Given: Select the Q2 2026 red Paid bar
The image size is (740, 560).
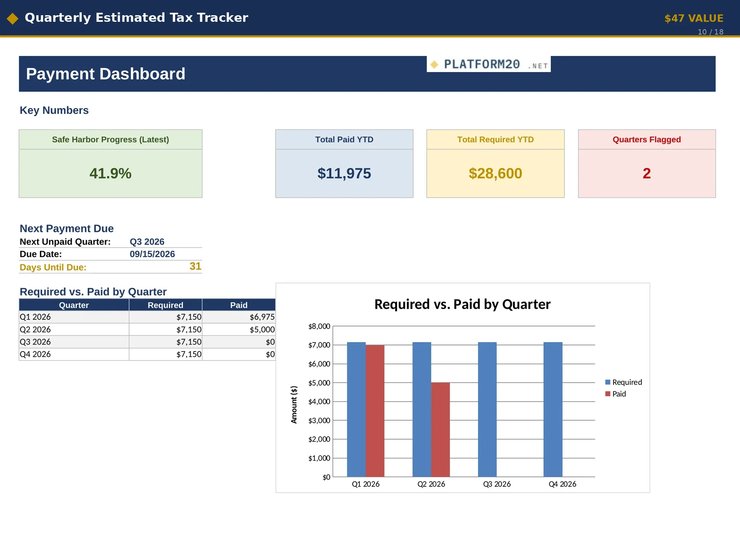Looking at the screenshot, I should point(440,430).
